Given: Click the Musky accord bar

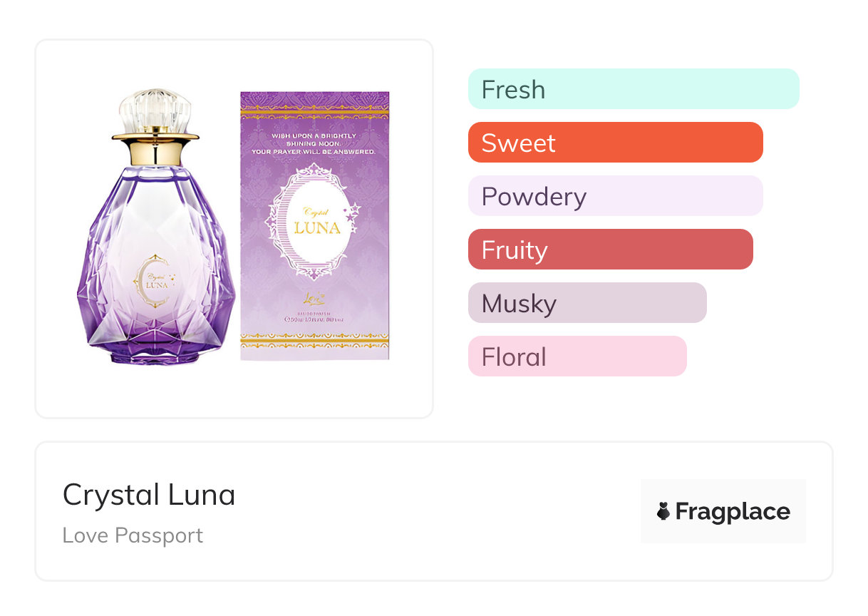Looking at the screenshot, I should 587,303.
